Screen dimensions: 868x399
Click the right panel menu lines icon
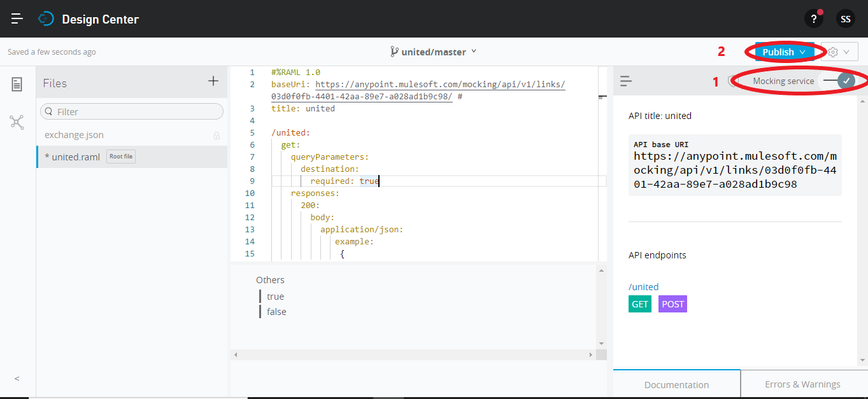(626, 81)
